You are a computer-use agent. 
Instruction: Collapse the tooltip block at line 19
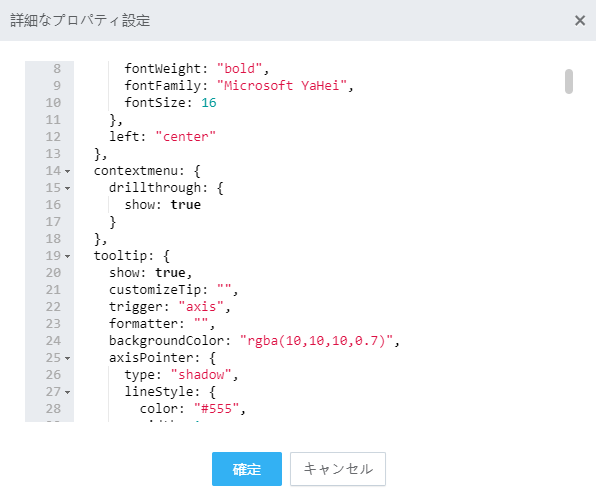(x=68, y=256)
